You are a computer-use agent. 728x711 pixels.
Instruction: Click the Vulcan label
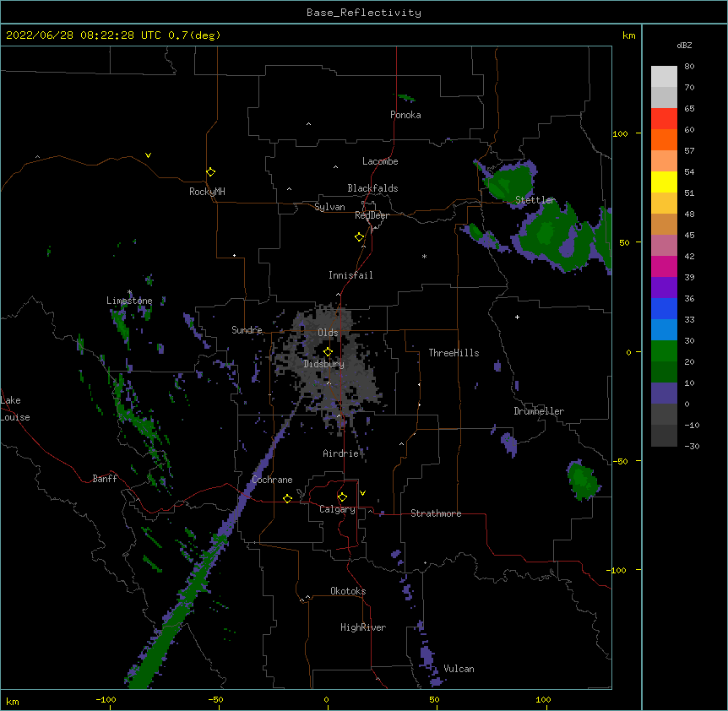(x=459, y=669)
